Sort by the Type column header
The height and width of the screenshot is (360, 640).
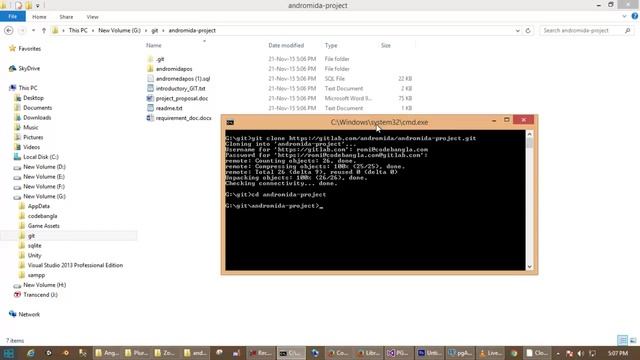[331, 46]
